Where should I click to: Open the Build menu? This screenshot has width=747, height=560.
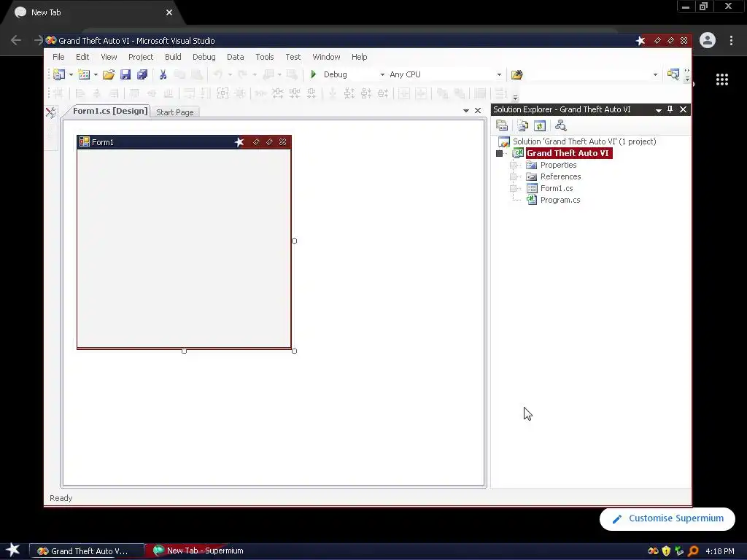tap(173, 57)
